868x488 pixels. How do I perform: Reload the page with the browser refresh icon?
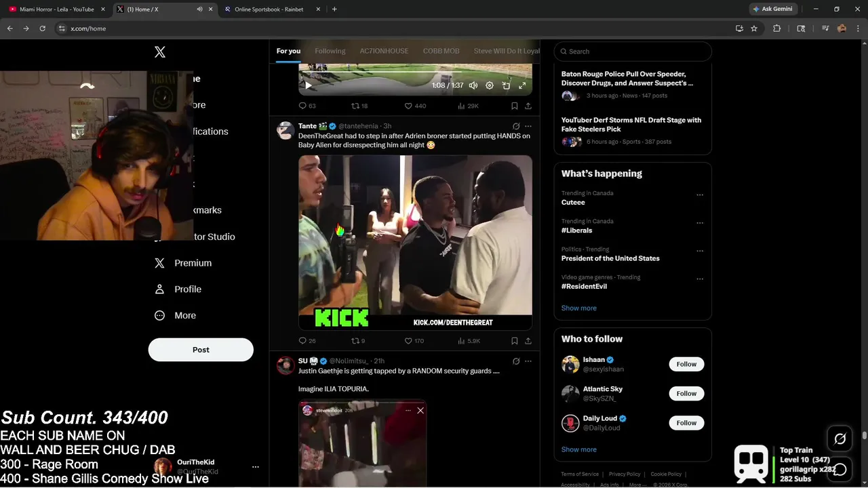pos(42,28)
